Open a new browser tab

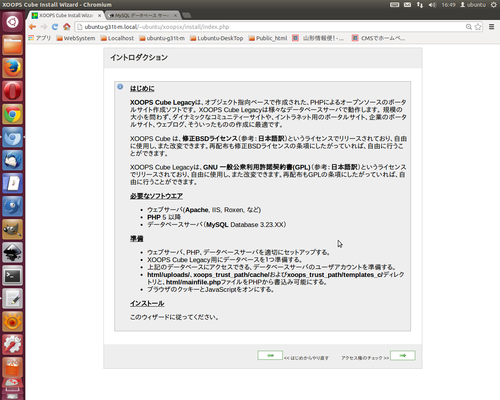[x=187, y=15]
